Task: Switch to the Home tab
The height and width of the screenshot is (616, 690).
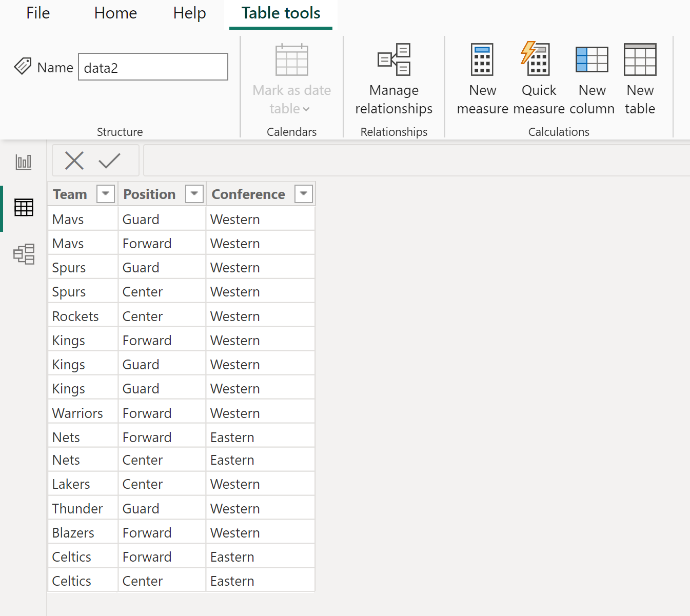Action: pyautogui.click(x=115, y=13)
